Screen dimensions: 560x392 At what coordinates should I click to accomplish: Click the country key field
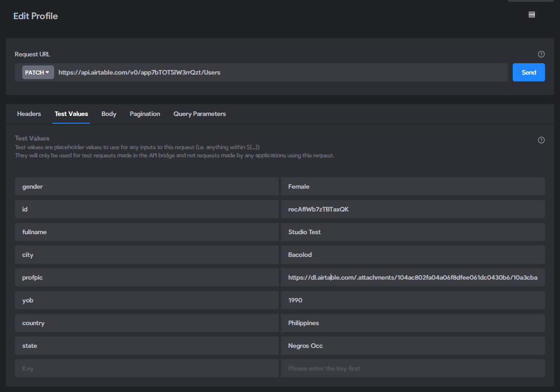[x=147, y=323]
